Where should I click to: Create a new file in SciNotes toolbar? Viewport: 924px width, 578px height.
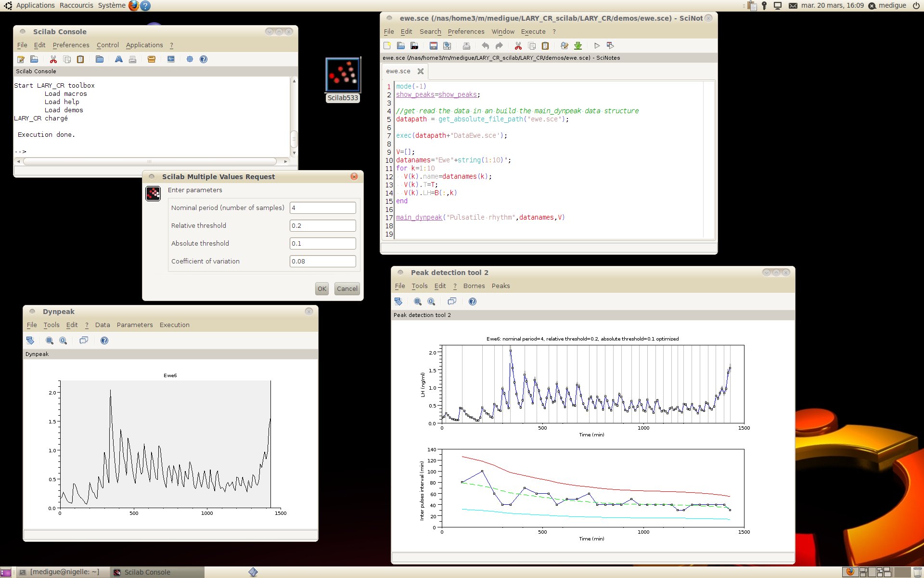coord(387,46)
